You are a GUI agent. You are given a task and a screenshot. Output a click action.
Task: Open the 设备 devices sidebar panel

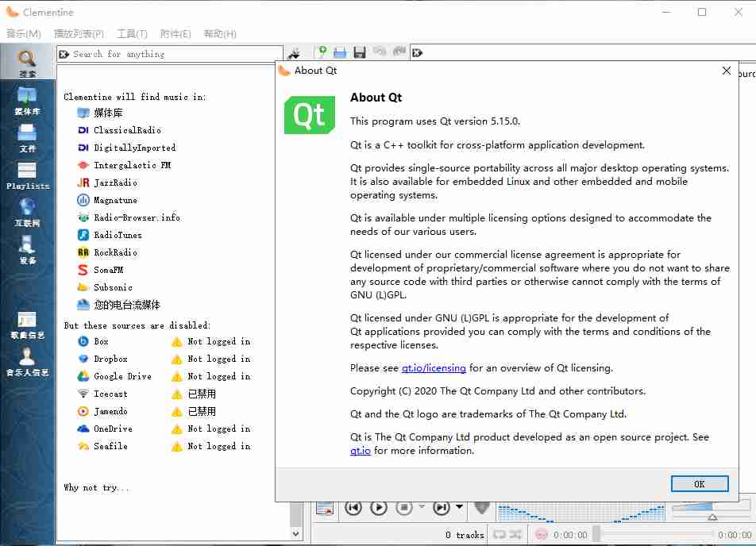27,249
